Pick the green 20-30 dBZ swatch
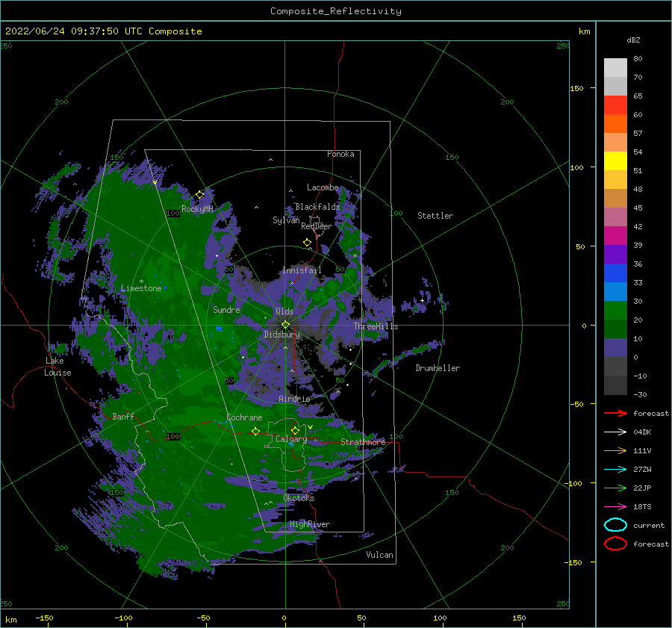Viewport: 672px width, 628px height. pyautogui.click(x=615, y=311)
